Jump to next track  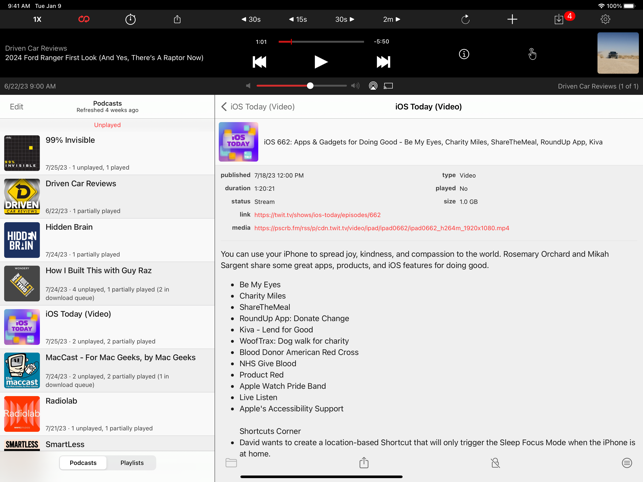tap(383, 62)
